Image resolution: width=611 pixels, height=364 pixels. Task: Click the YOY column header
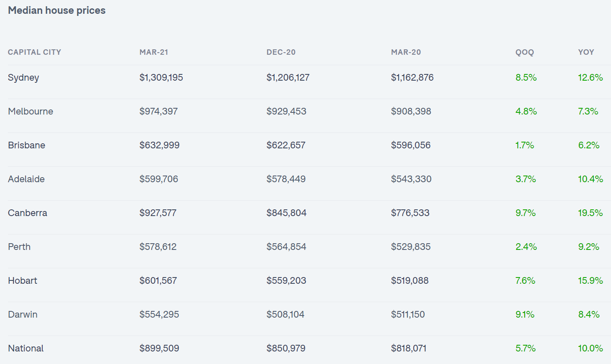click(586, 52)
